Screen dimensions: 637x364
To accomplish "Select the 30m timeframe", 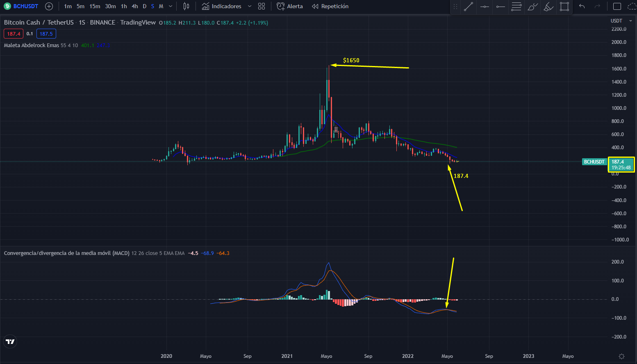I will tap(110, 6).
